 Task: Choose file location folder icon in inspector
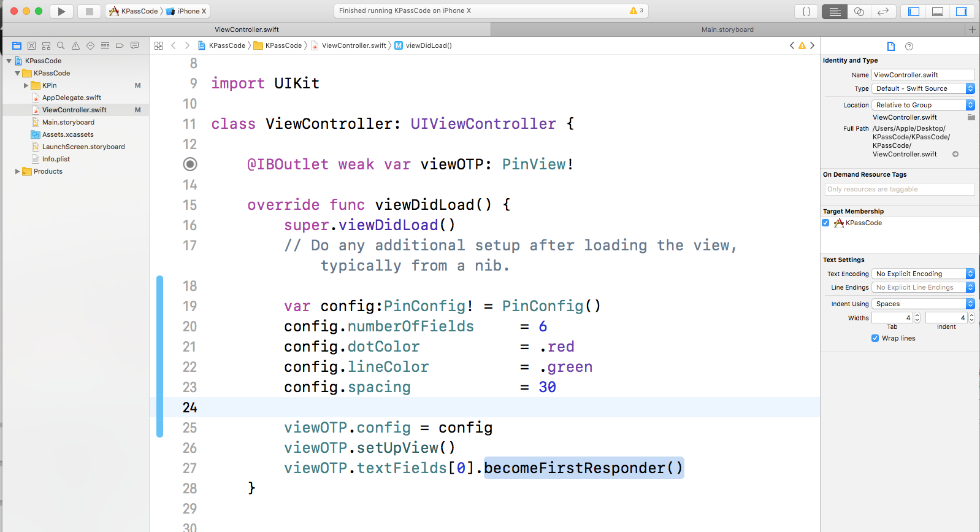(971, 117)
